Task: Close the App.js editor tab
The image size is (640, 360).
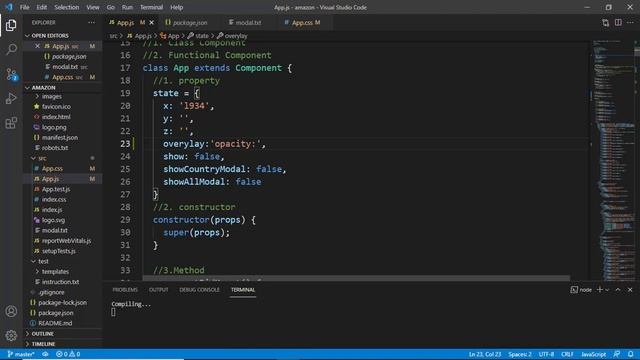Action: coord(151,22)
